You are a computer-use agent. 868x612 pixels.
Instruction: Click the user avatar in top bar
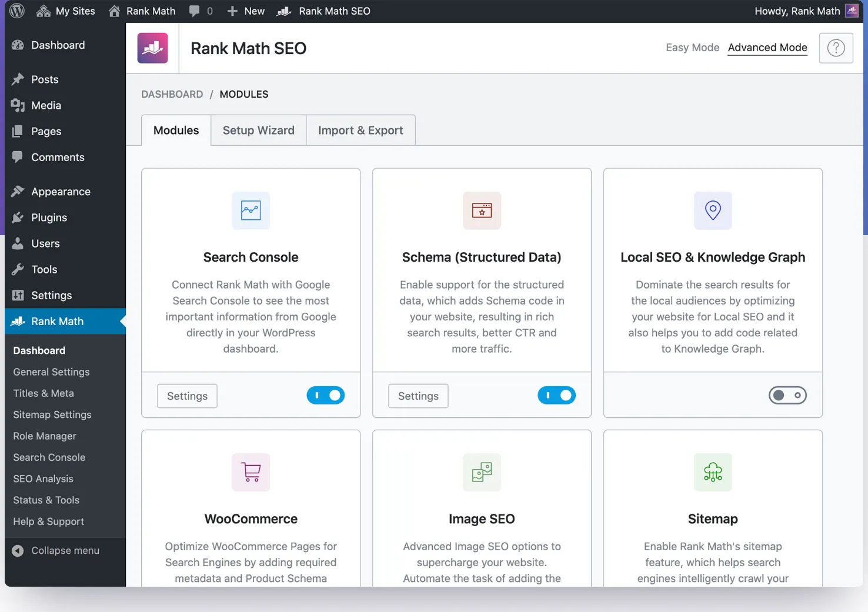click(x=852, y=11)
